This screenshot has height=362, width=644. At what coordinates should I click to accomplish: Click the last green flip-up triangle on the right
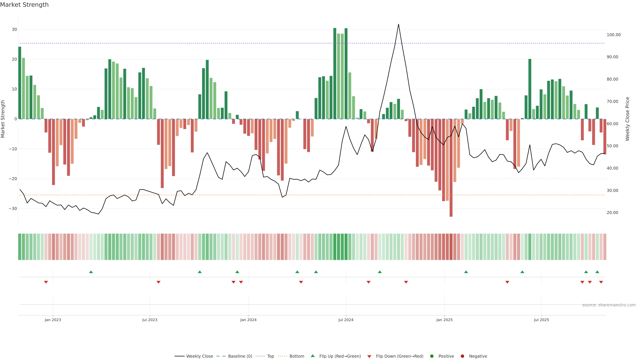[x=597, y=272]
